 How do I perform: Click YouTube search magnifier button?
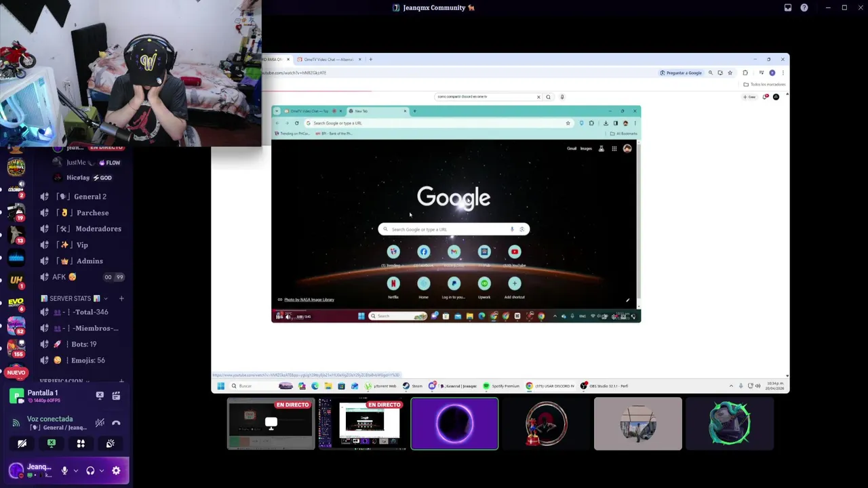(548, 97)
